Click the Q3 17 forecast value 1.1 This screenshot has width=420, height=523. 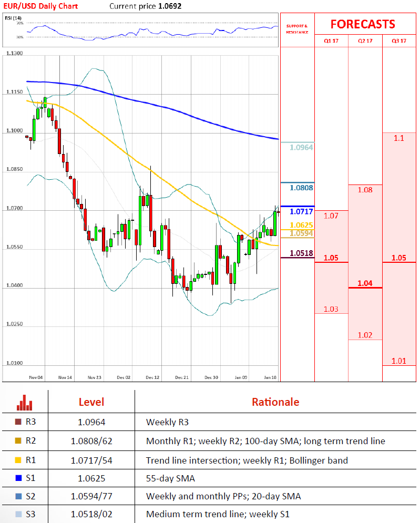[x=399, y=138]
